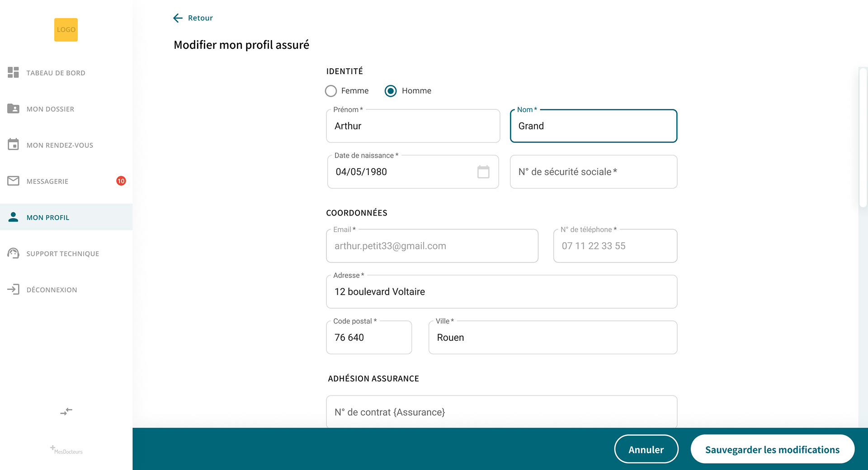
Task: Open the date picker calendar icon
Action: (x=483, y=172)
